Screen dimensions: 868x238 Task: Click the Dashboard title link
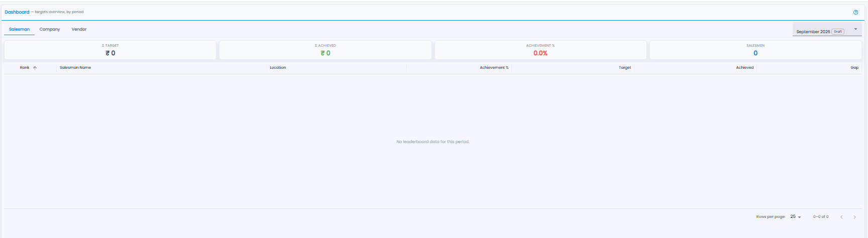(x=17, y=12)
